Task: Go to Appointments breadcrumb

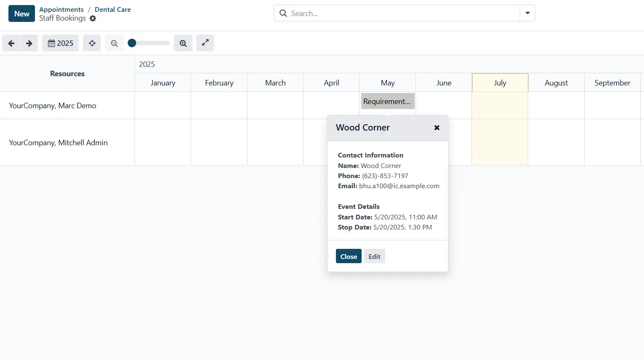Action: (62, 9)
